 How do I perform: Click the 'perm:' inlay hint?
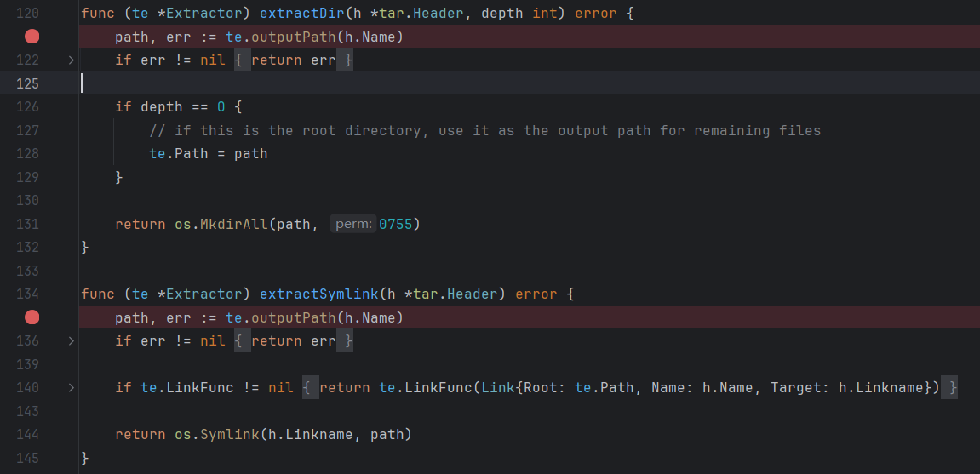(353, 225)
